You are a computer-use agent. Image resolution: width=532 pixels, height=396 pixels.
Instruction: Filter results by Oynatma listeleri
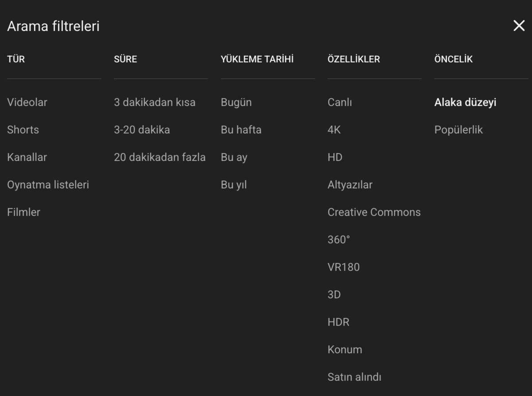tap(48, 185)
